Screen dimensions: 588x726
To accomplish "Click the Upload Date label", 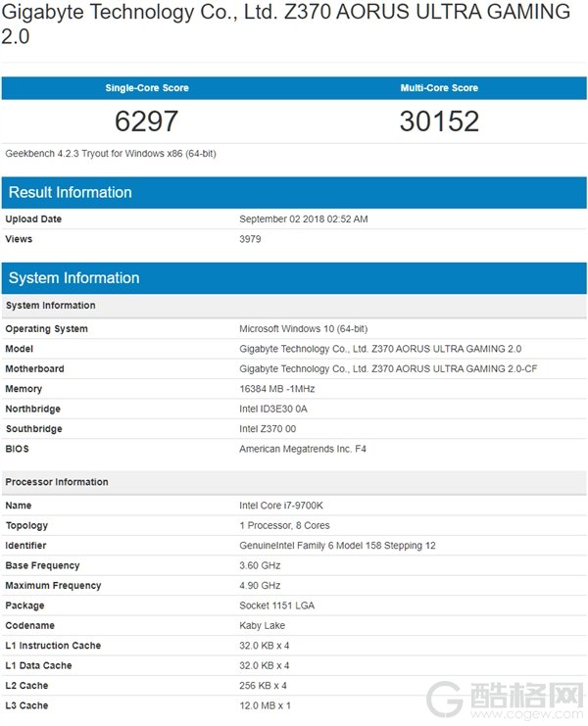I will click(33, 219).
